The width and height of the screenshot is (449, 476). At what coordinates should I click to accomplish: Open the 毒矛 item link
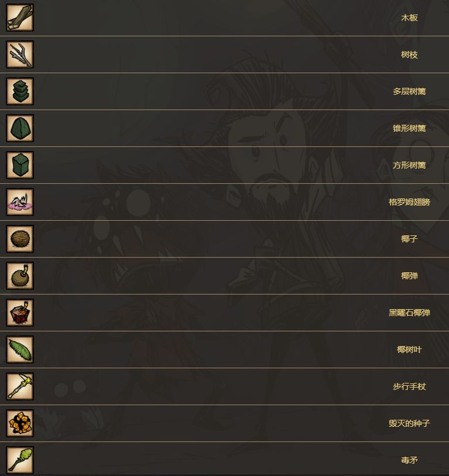click(x=409, y=461)
